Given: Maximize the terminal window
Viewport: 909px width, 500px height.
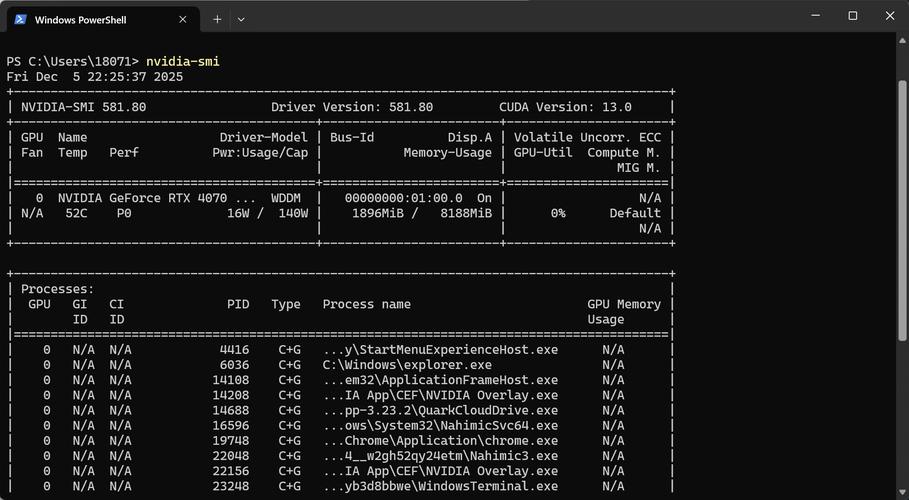Looking at the screenshot, I should point(853,16).
